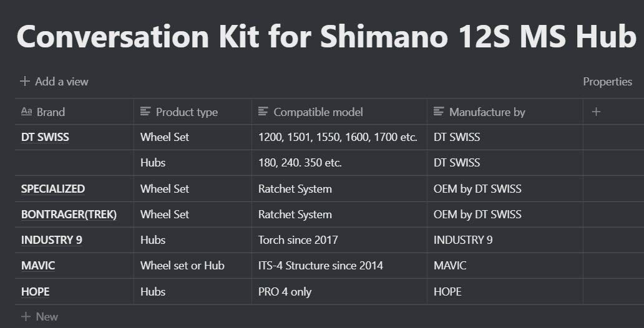Click the Manufacture by column header
This screenshot has width=644, height=328.
487,112
